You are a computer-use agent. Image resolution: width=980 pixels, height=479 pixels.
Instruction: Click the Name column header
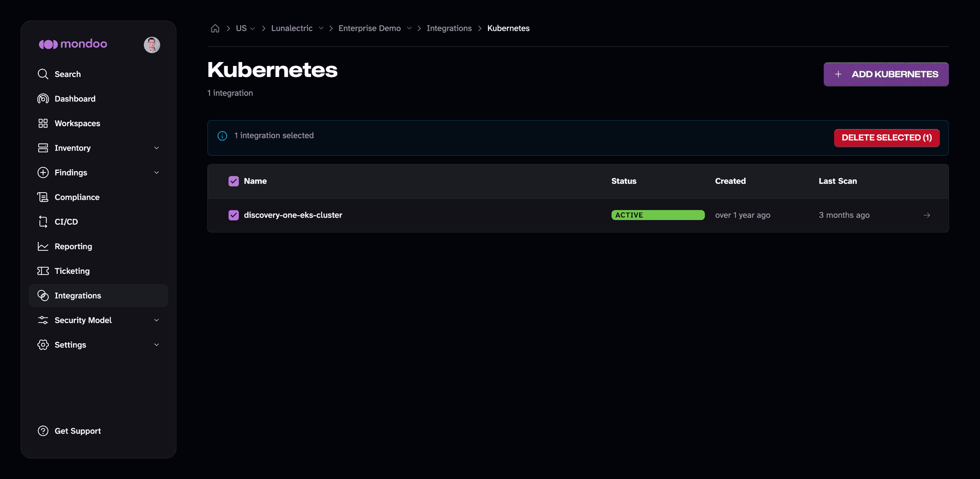coord(255,181)
